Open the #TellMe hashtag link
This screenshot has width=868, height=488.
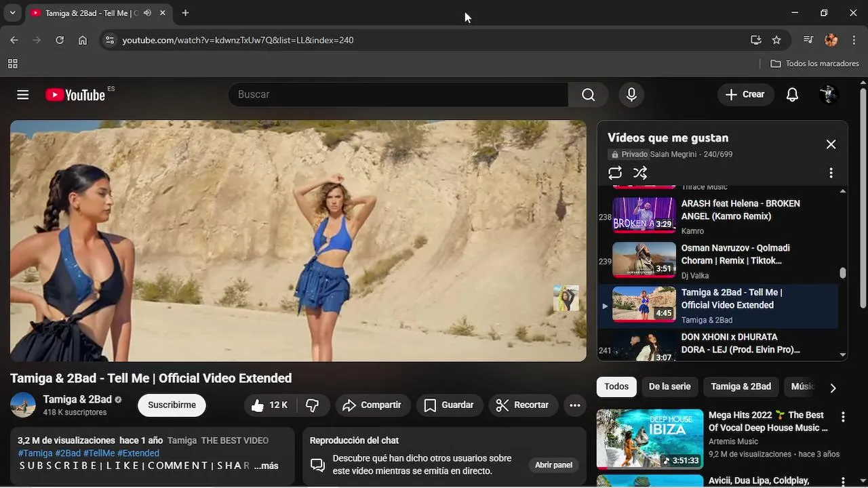[99, 453]
